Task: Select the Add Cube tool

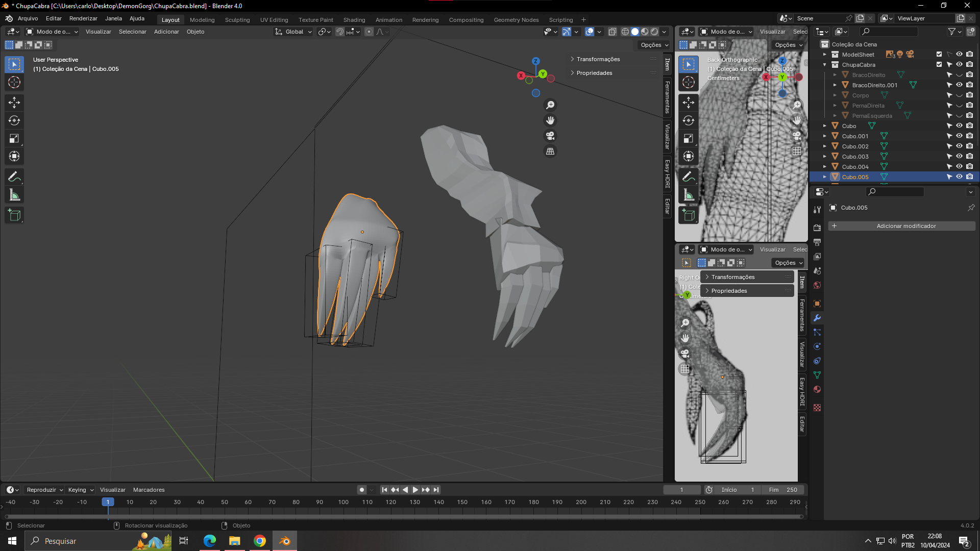Action: click(x=14, y=215)
